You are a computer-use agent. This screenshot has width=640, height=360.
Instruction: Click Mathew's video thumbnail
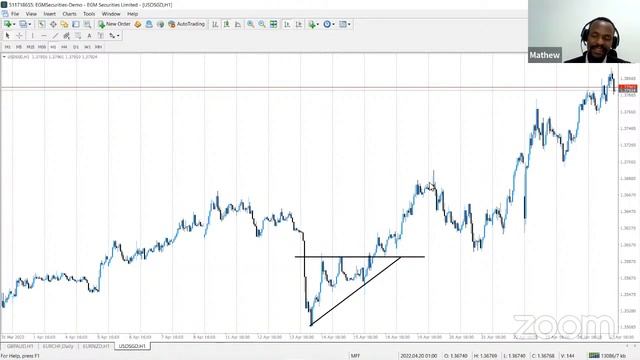(x=584, y=31)
